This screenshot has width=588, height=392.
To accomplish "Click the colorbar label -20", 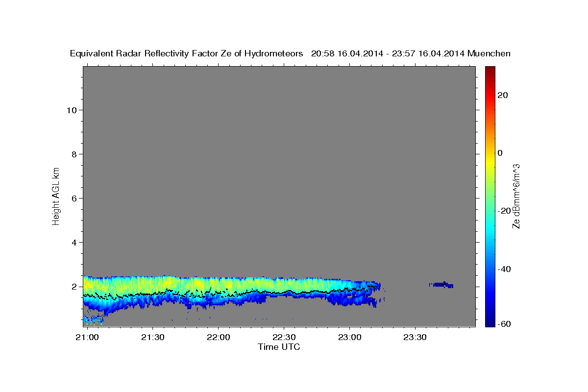I will [504, 211].
